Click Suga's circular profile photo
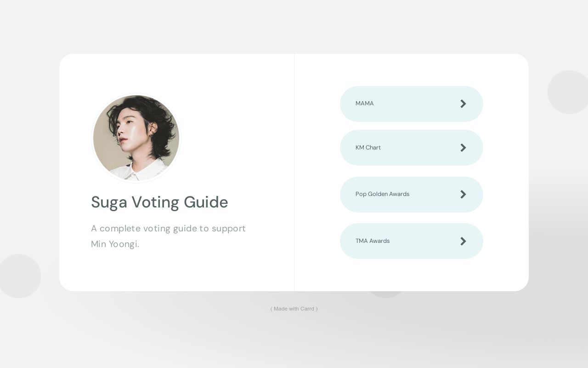This screenshot has width=588, height=368. 136,138
